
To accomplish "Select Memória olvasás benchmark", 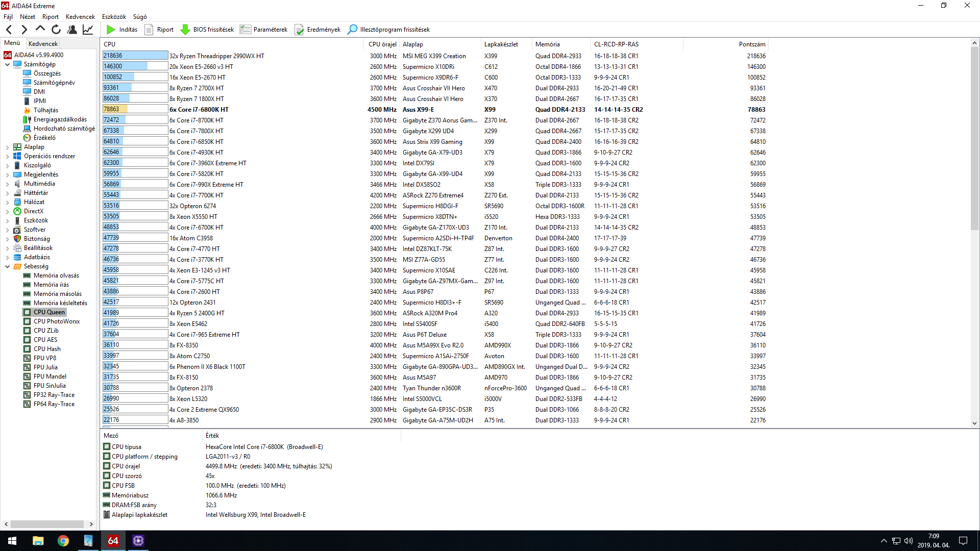I will point(56,275).
